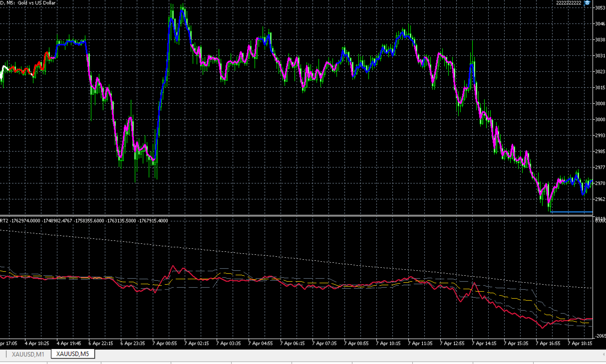606x364 pixels.
Task: Click the 3031 price scale label
Action: (x=600, y=56)
